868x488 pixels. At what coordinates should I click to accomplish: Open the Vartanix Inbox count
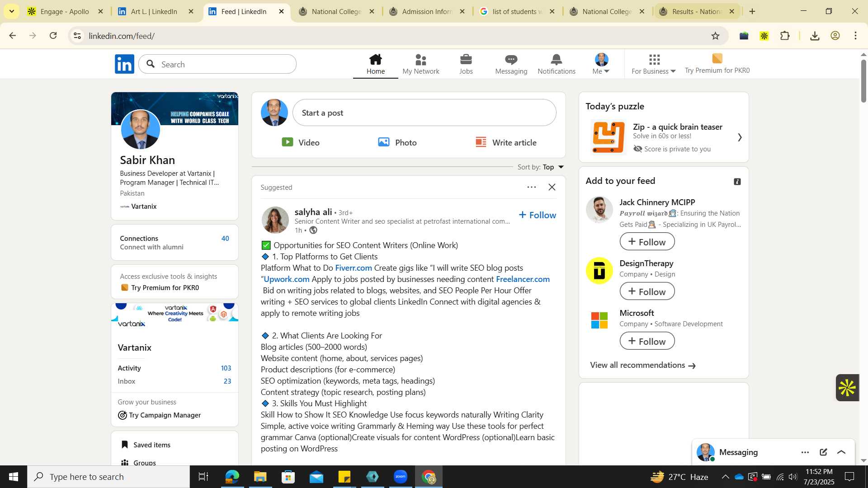227,381
